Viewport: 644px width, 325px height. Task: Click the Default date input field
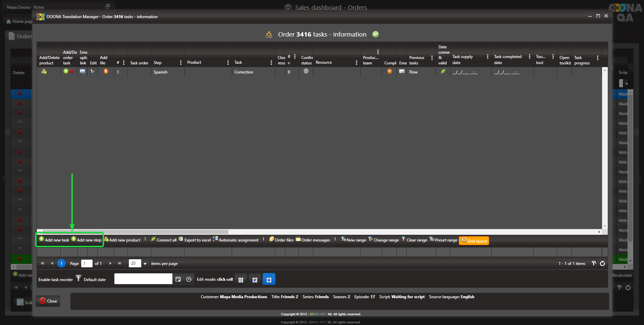143,279
